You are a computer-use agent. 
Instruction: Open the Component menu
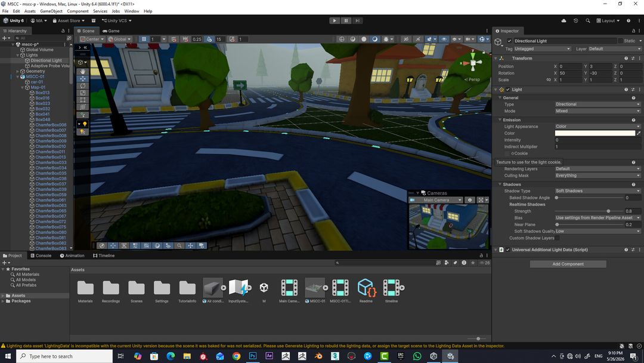[x=78, y=11]
